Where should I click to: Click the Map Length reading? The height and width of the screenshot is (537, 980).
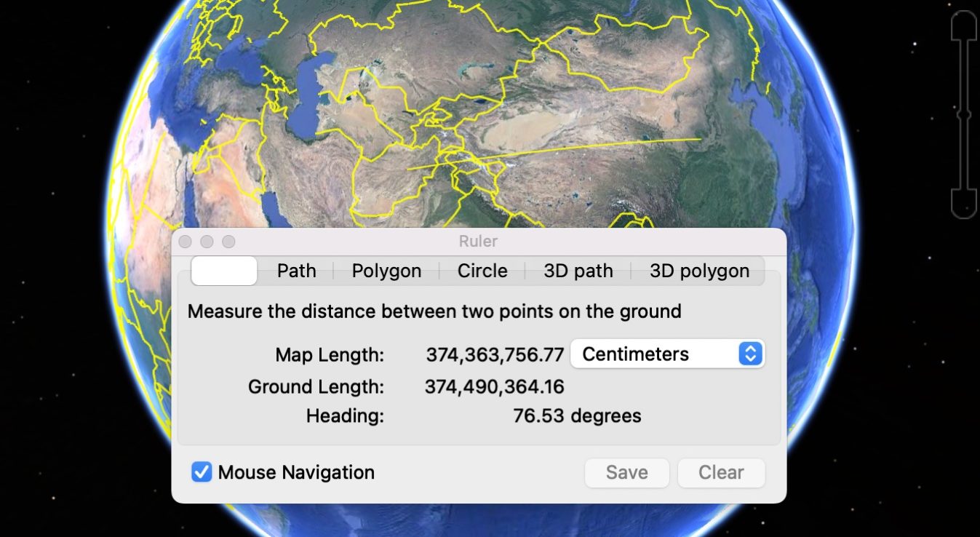(x=495, y=354)
